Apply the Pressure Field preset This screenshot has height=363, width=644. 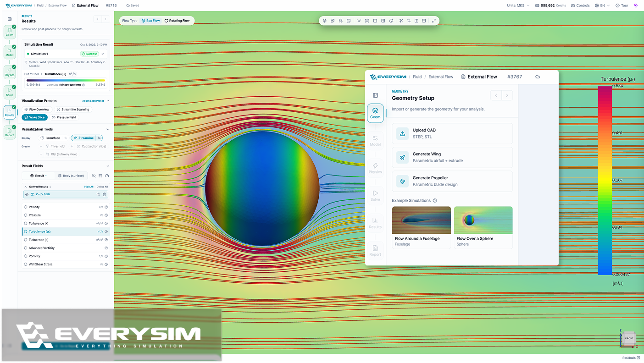64,117
